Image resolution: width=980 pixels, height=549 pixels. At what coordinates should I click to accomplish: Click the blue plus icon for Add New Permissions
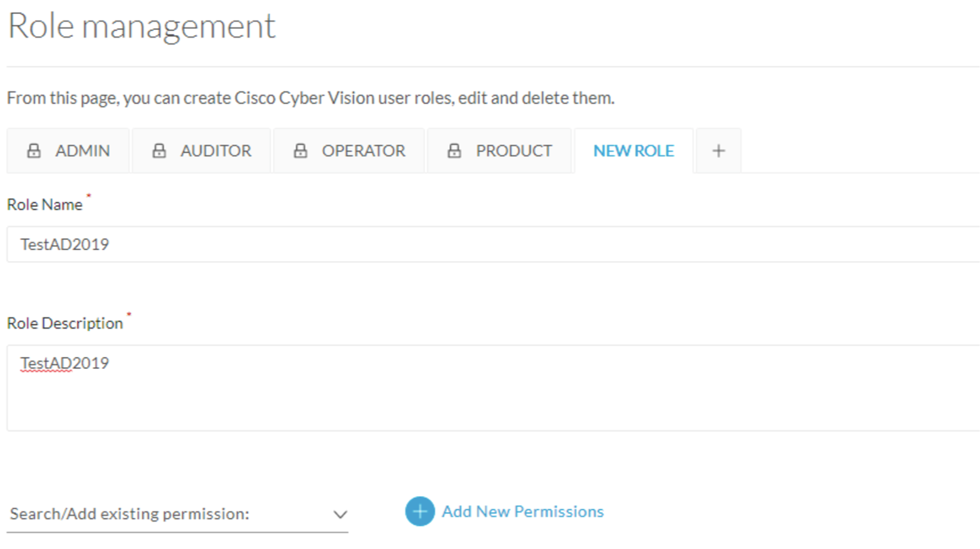point(419,511)
